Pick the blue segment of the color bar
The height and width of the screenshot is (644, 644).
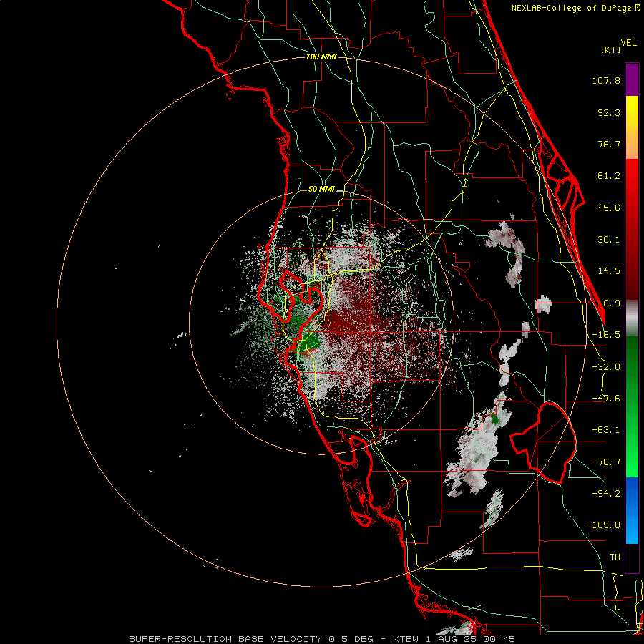click(632, 510)
